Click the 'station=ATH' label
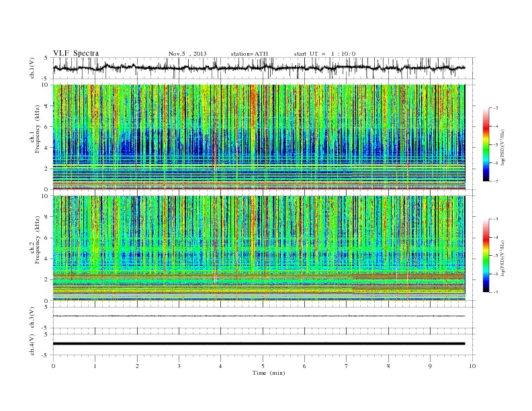532x411 pixels. (x=249, y=54)
